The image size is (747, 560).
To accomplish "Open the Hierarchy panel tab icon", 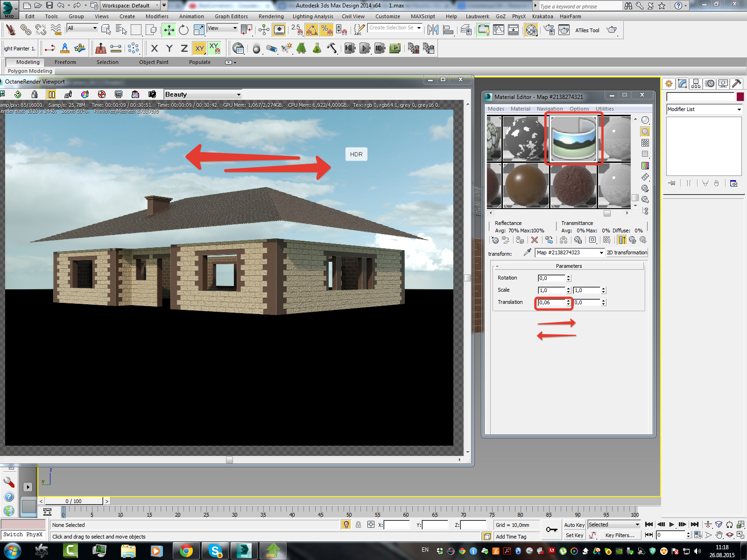I will (696, 84).
